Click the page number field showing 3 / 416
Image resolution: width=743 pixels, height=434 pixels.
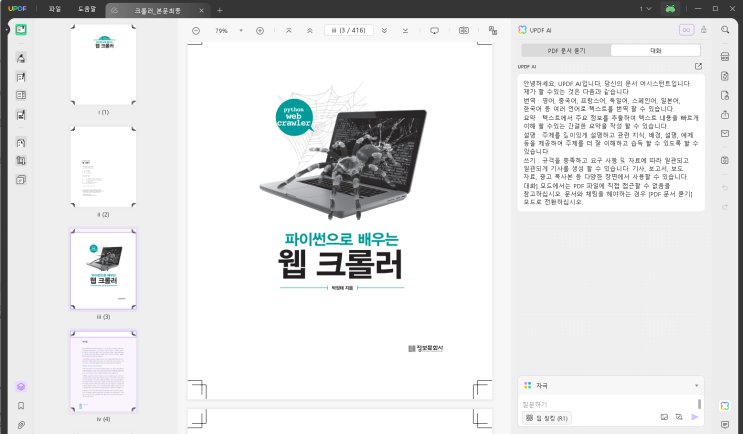[349, 30]
